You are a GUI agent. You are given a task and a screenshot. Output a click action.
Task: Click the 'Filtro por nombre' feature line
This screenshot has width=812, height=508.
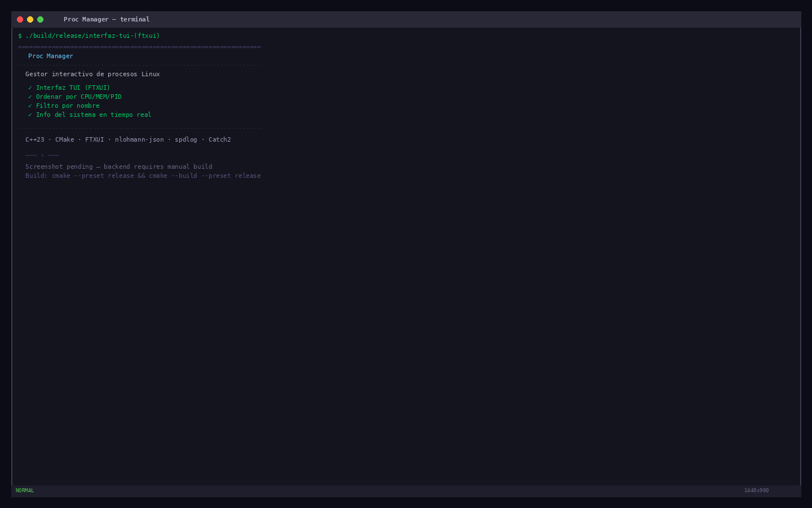(64, 106)
